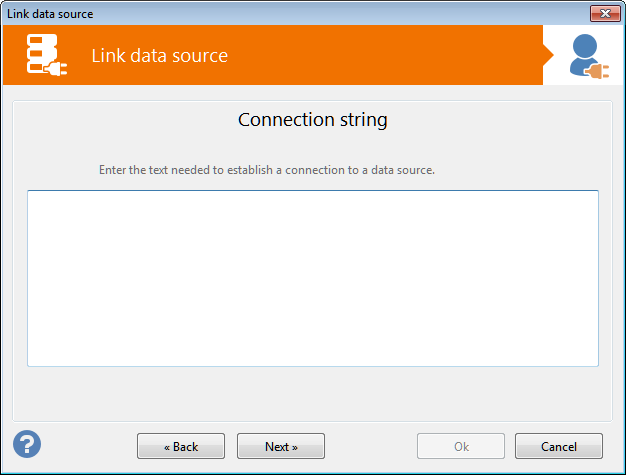
Task: Click the gray panel below the text box
Action: [x=312, y=392]
